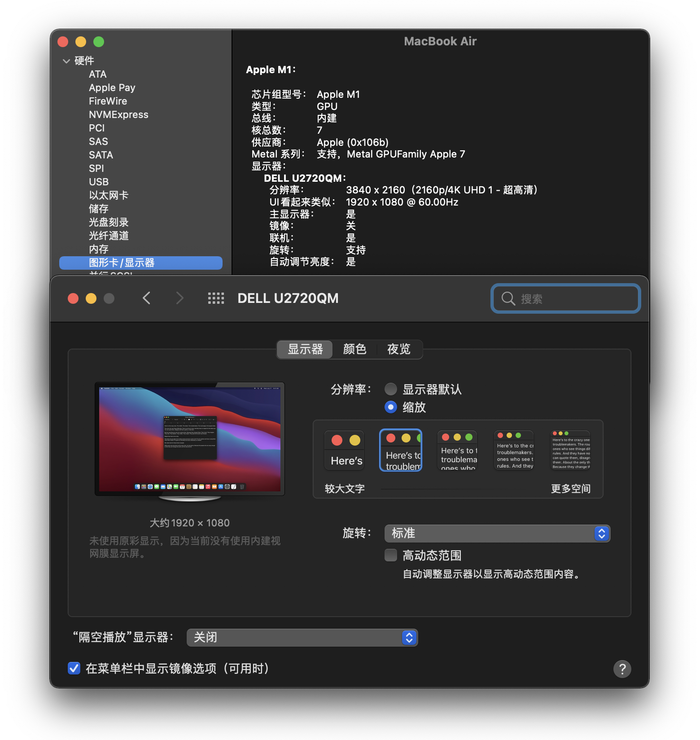Open the 隔空播放 AirPlay display dropdown
This screenshot has height=740, width=700.
[x=302, y=638]
